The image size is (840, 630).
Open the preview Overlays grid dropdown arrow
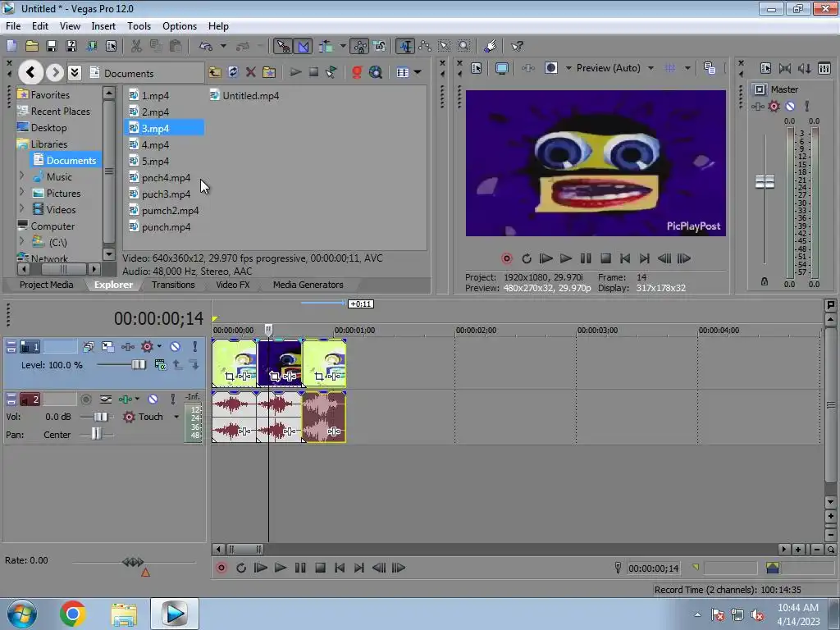coord(687,68)
